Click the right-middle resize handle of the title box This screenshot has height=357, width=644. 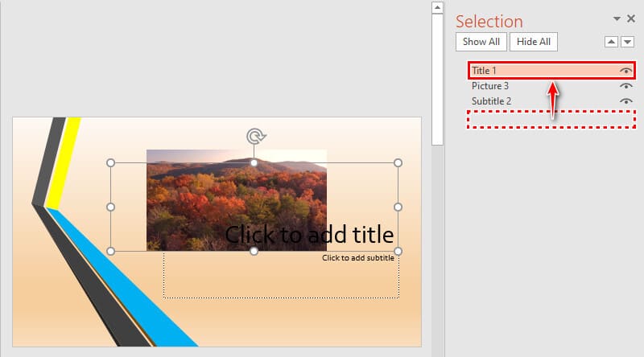point(398,207)
